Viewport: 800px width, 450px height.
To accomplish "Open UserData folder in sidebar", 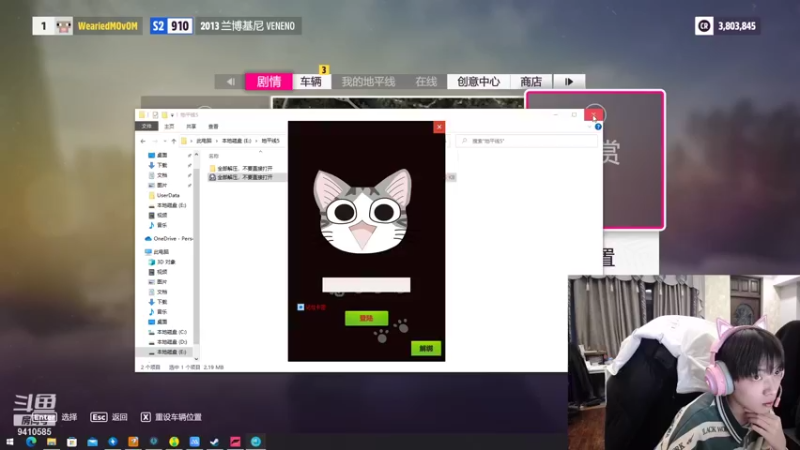I will tap(164, 195).
